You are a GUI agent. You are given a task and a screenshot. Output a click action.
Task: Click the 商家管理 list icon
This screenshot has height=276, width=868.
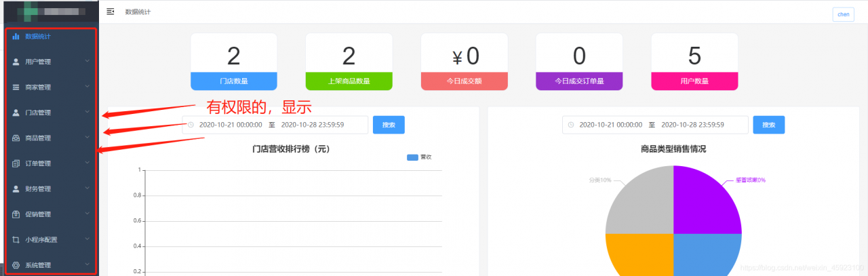click(x=16, y=87)
